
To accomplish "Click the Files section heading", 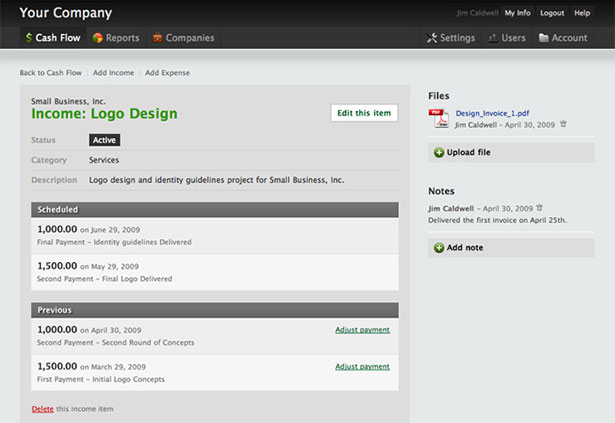I will [x=439, y=96].
